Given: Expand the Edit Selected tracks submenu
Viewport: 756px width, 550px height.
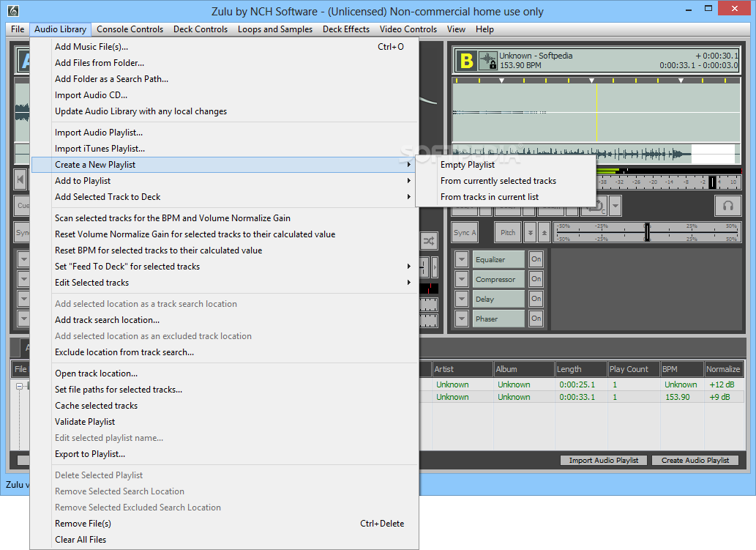Looking at the screenshot, I should coord(224,283).
